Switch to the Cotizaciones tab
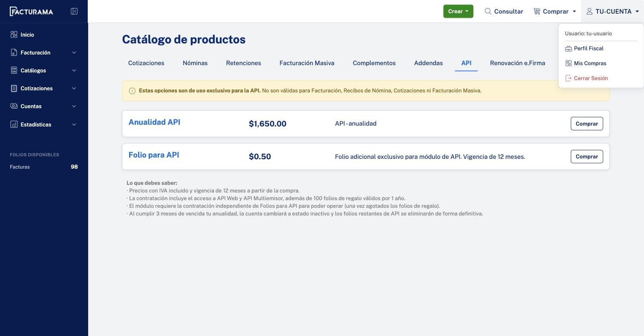This screenshot has height=336, width=644. (146, 63)
